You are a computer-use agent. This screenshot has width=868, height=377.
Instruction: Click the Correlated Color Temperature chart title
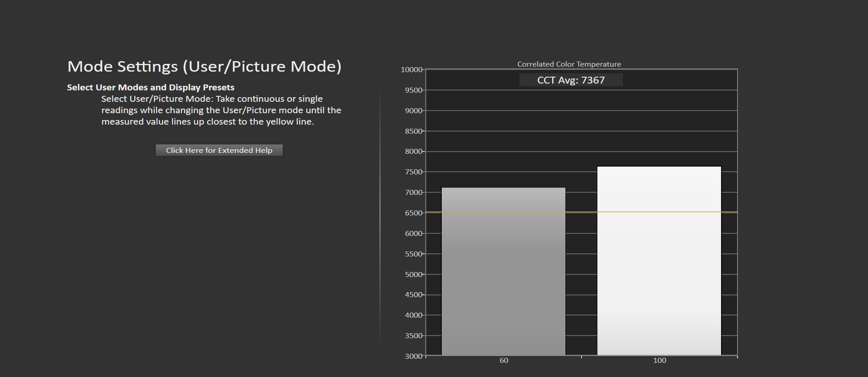click(569, 64)
